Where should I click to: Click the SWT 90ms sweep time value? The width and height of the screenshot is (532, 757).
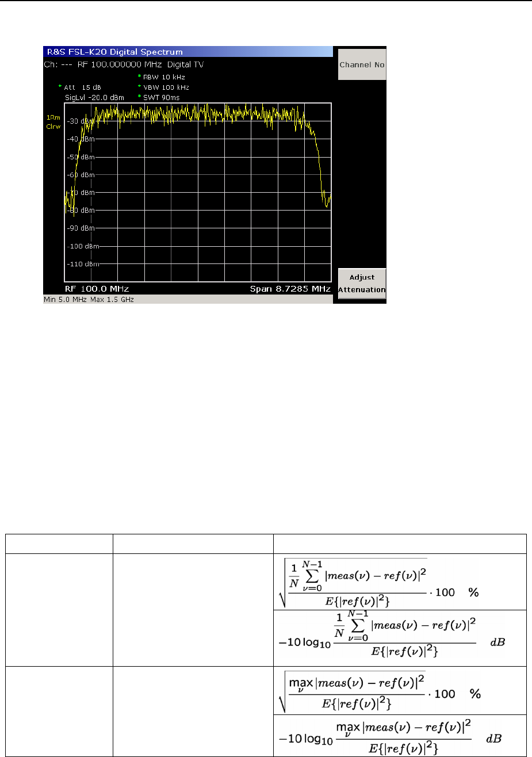160,98
